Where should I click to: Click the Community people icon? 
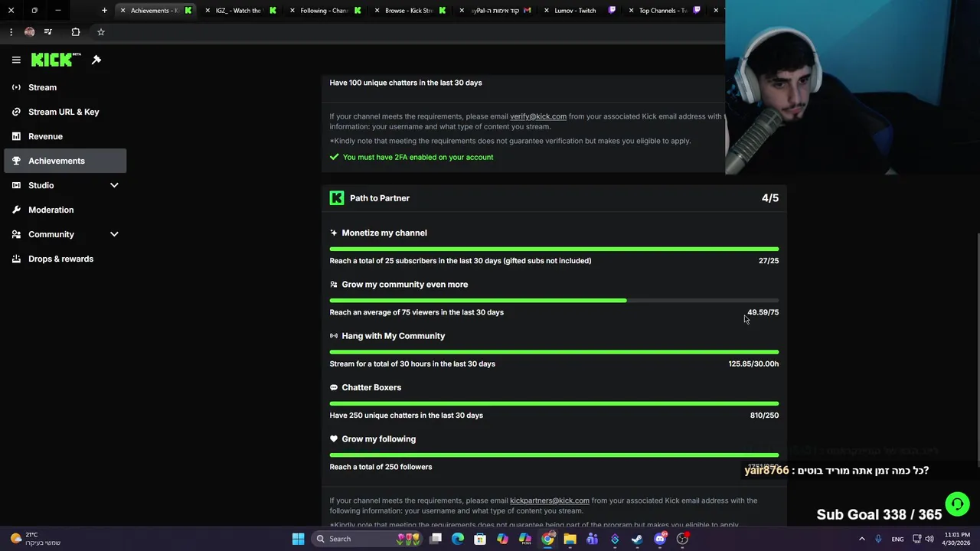point(16,234)
